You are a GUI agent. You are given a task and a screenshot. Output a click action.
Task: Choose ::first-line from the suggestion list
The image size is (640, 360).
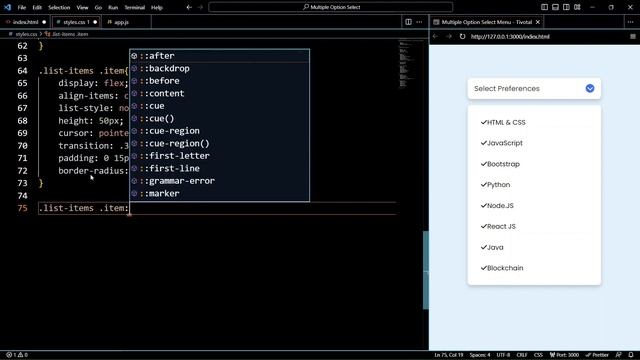tap(220, 168)
